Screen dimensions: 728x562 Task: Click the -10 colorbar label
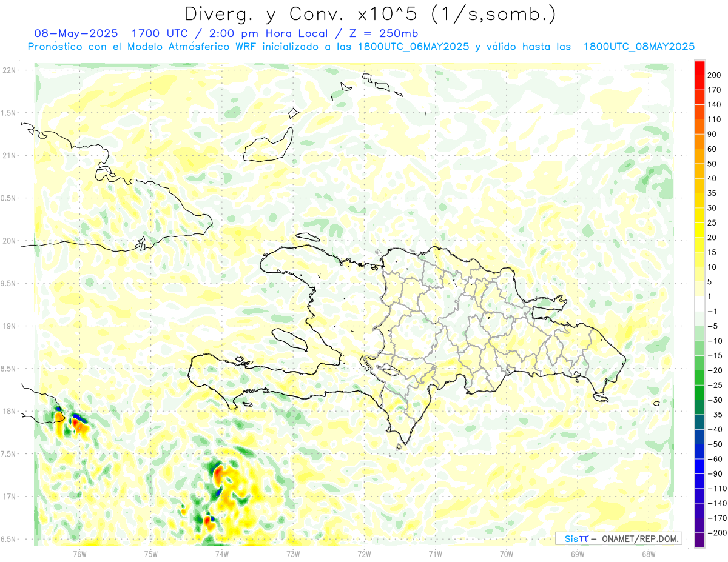[x=715, y=341]
